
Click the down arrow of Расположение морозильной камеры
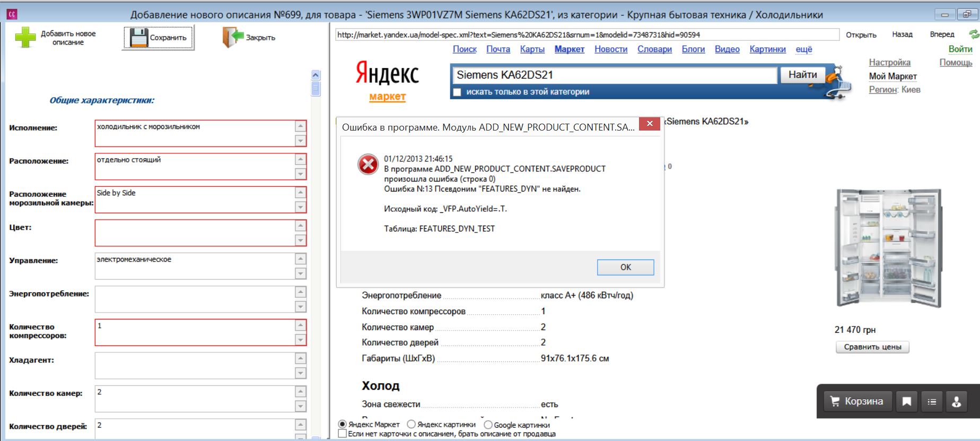(301, 207)
